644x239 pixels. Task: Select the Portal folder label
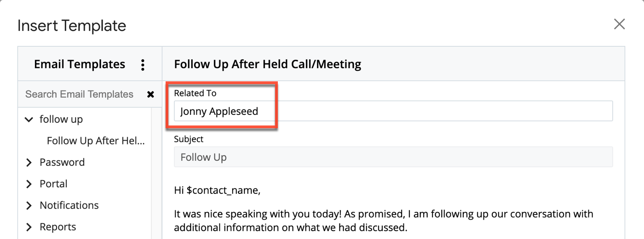[x=53, y=184]
